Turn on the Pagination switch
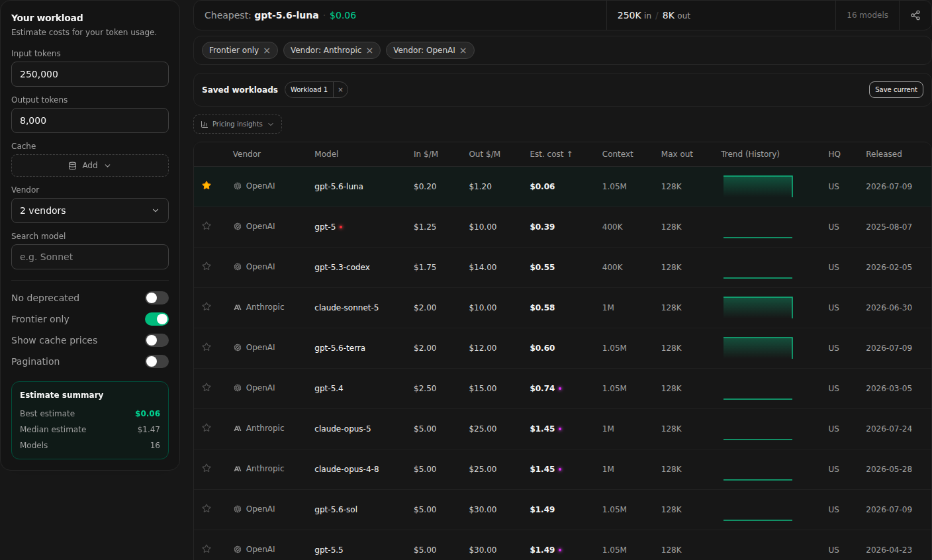This screenshot has height=560, width=932. pos(157,361)
